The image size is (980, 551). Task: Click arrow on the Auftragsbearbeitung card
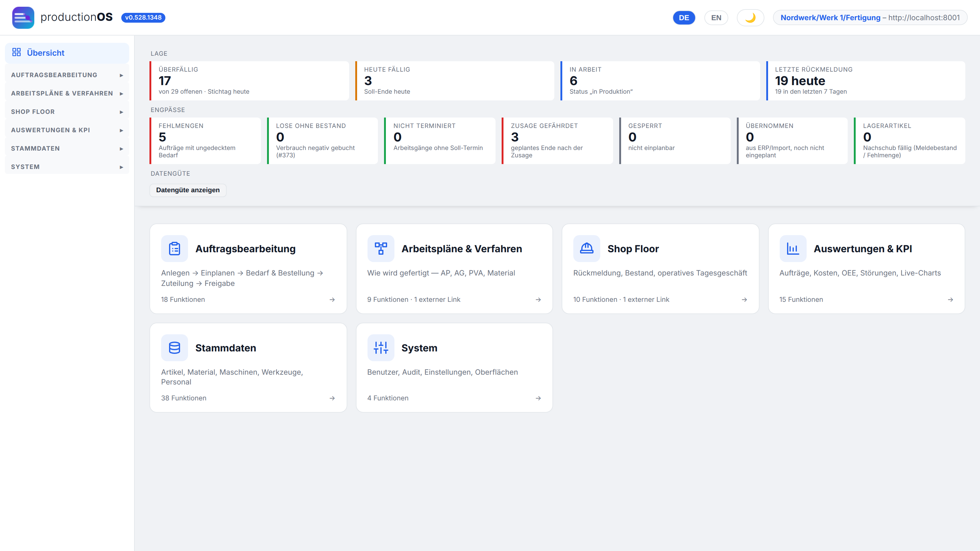click(332, 300)
